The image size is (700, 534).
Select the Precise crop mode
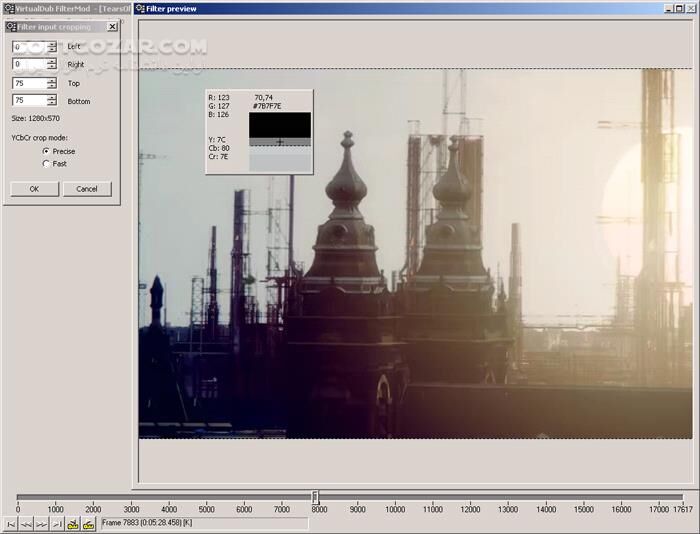pyautogui.click(x=46, y=151)
